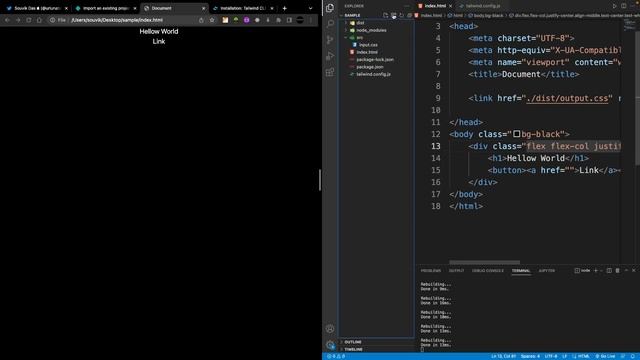Expand the node_modules folder
Screen dimensions: 640x360
click(x=376, y=30)
